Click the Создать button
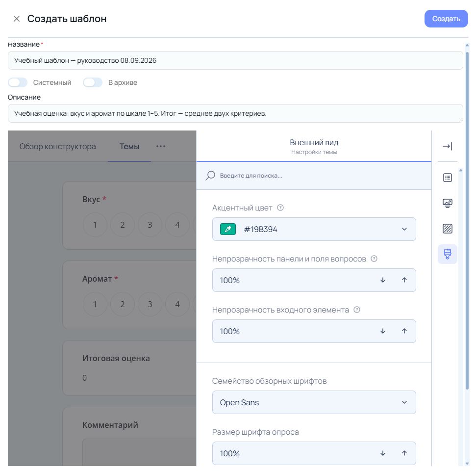 (x=446, y=19)
